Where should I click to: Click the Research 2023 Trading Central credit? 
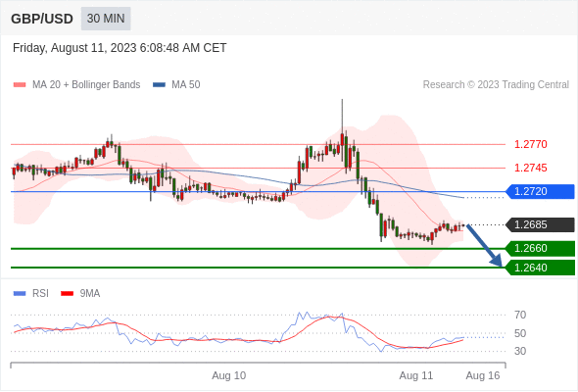click(x=496, y=85)
